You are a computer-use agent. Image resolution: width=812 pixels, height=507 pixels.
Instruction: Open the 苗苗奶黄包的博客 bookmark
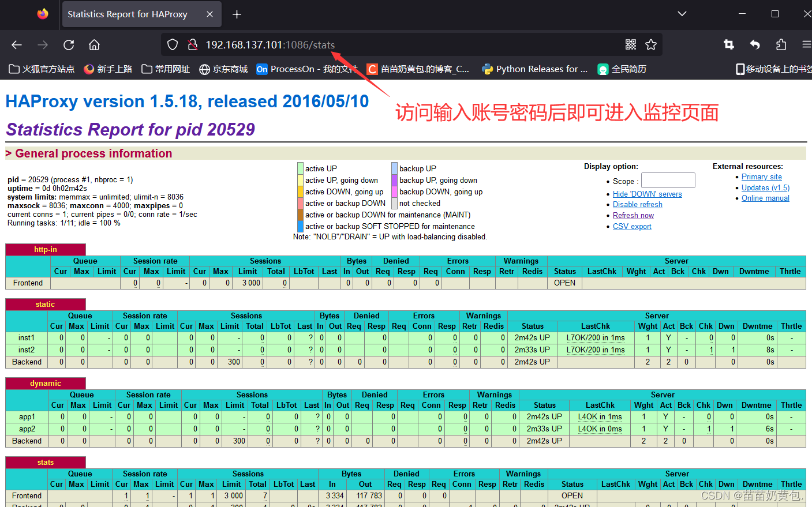[x=418, y=69]
